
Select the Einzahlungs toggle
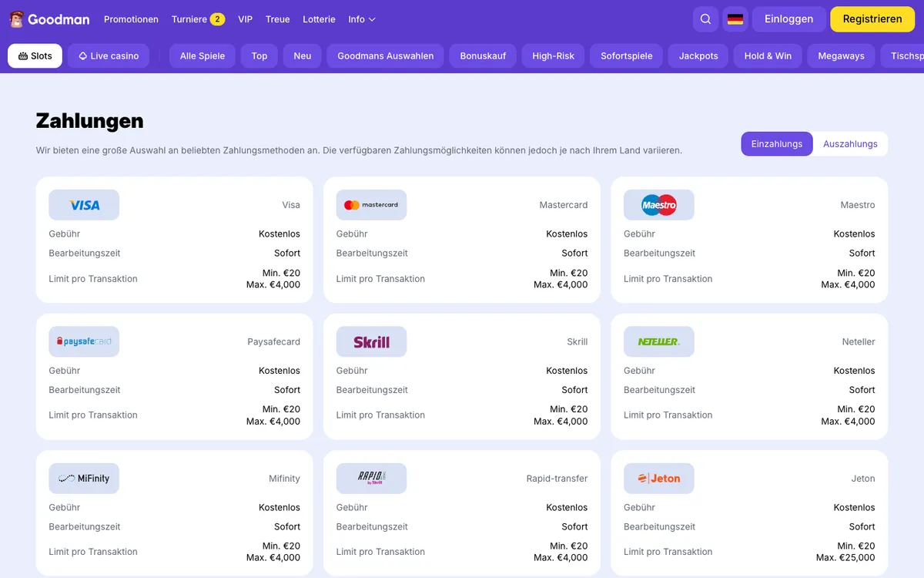777,144
